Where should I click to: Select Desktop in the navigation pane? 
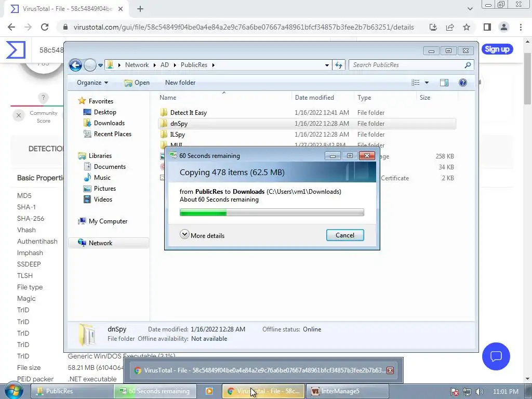point(100,112)
